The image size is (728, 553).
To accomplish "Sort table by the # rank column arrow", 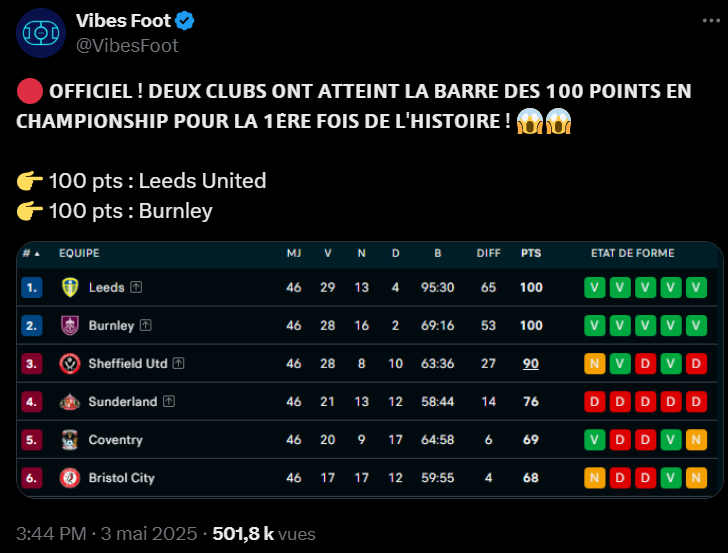I will point(37,254).
